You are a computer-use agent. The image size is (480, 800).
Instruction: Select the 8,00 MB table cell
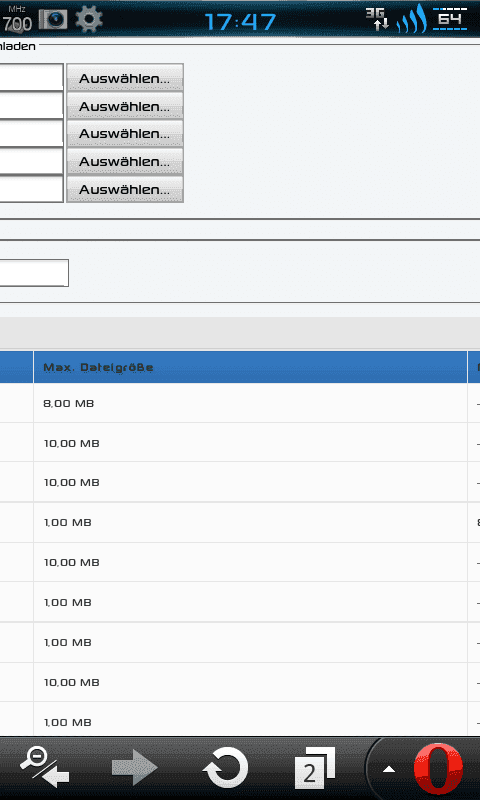coord(250,403)
